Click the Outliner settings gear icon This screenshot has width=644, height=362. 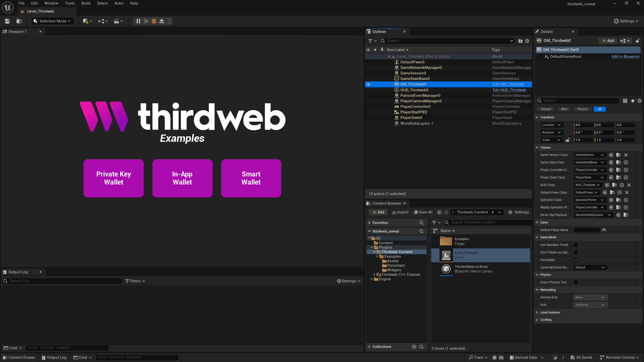[527, 41]
